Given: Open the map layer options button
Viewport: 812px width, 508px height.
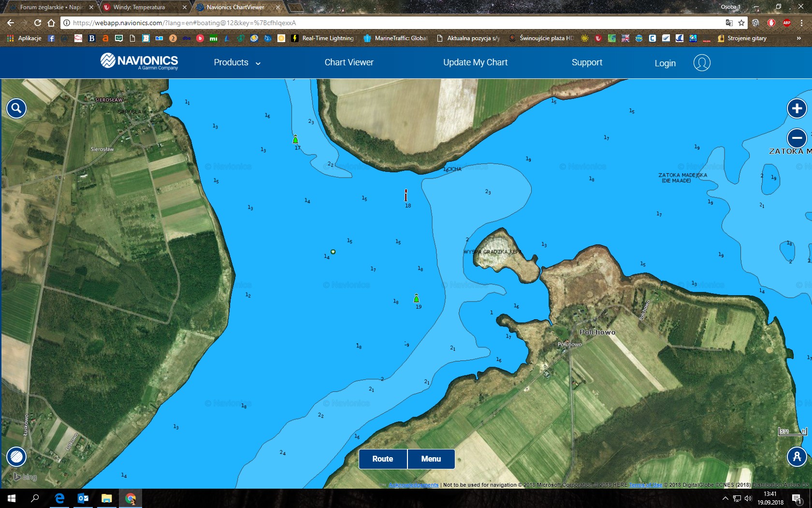Looking at the screenshot, I should point(16,456).
